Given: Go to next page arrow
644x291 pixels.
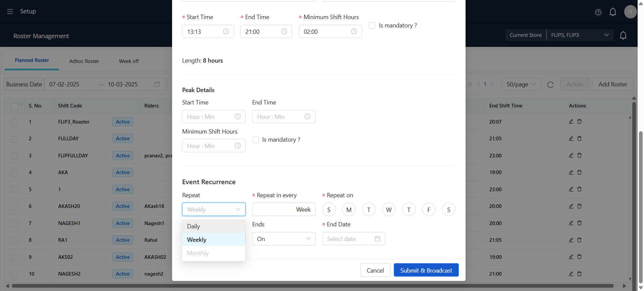Looking at the screenshot, I should pyautogui.click(x=492, y=84).
